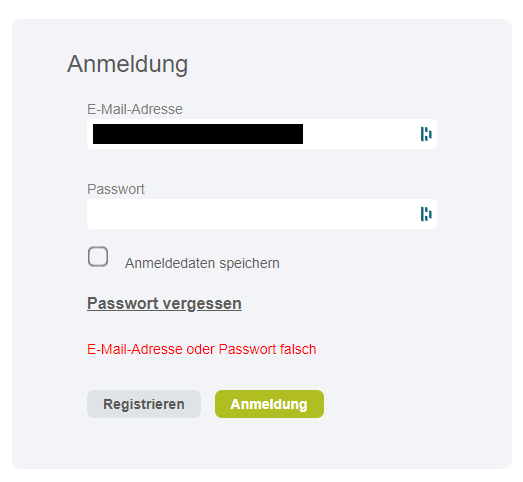Select the Anmeldedaten speichern label text
Screen dimensions: 523x482
click(202, 263)
